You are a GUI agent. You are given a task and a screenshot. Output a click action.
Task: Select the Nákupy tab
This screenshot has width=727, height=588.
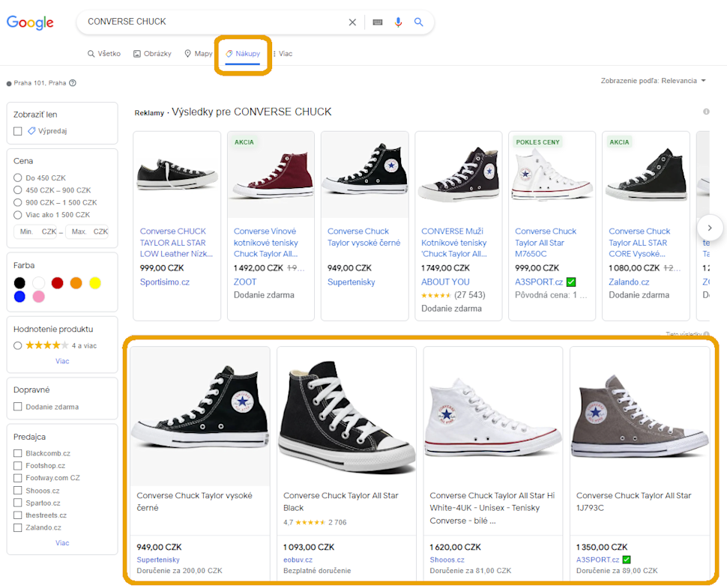243,54
